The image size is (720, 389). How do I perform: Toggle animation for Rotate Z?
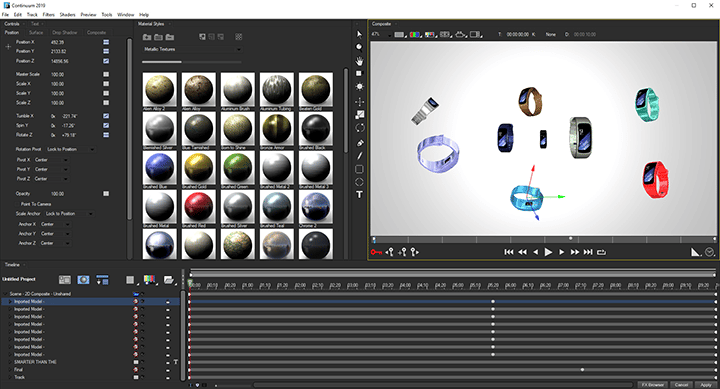106,135
